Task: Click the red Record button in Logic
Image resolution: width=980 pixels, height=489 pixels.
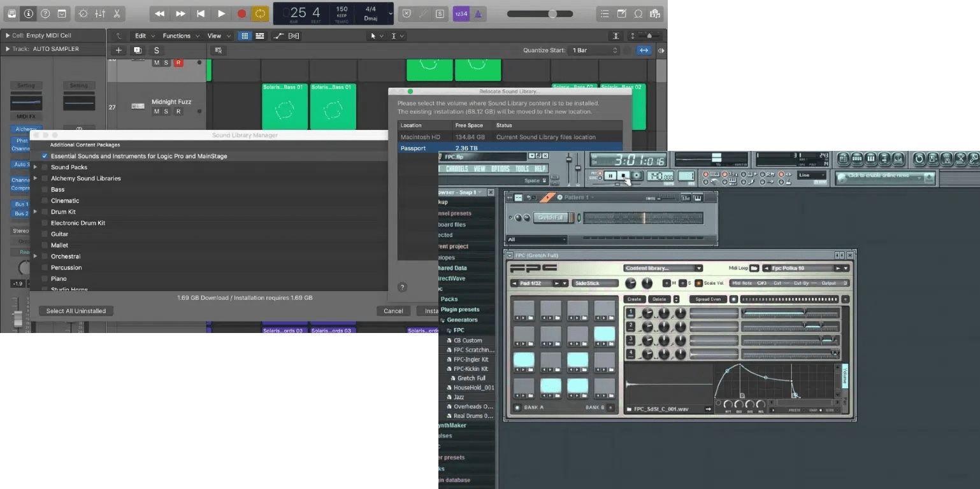Action: [242, 13]
